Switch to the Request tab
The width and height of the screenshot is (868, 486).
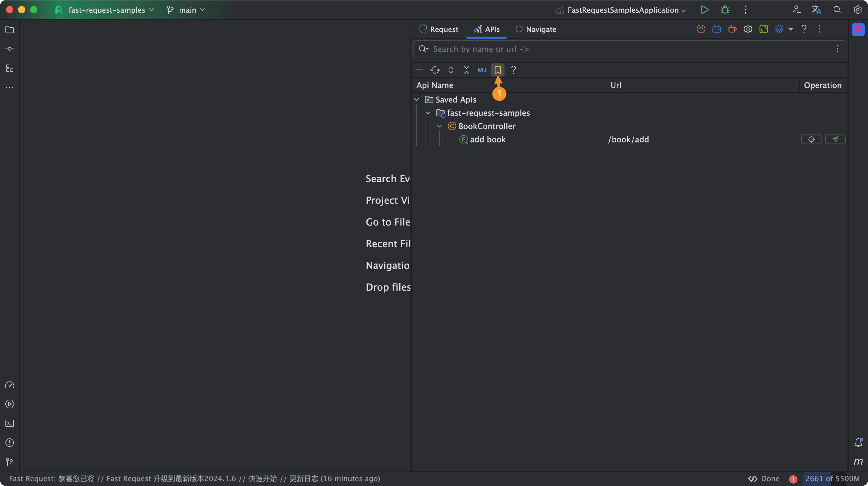point(439,29)
